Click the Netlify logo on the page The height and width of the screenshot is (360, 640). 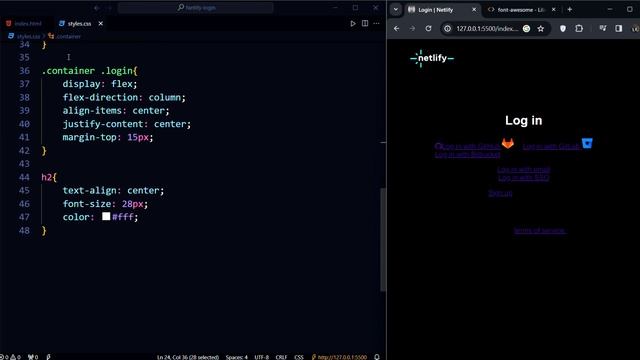432,58
